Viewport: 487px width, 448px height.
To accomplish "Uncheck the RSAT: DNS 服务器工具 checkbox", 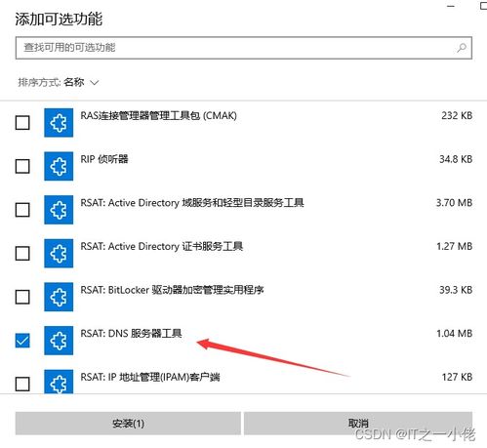I will (22, 341).
